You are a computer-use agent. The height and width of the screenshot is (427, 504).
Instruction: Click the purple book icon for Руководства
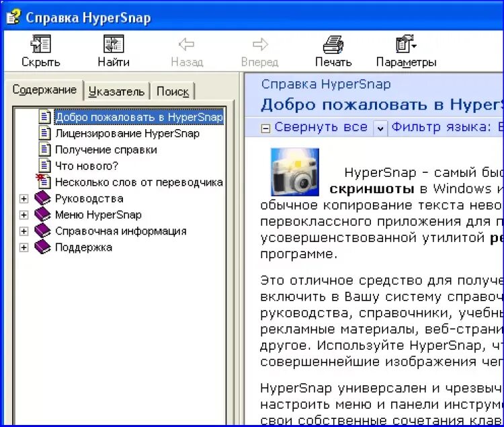pos(42,198)
